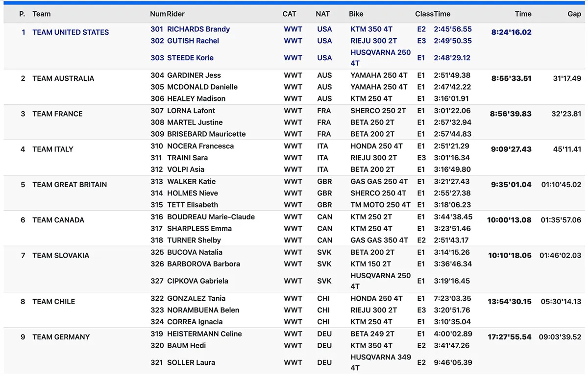Click the Rider column header
588x380 pixels.
tap(176, 14)
